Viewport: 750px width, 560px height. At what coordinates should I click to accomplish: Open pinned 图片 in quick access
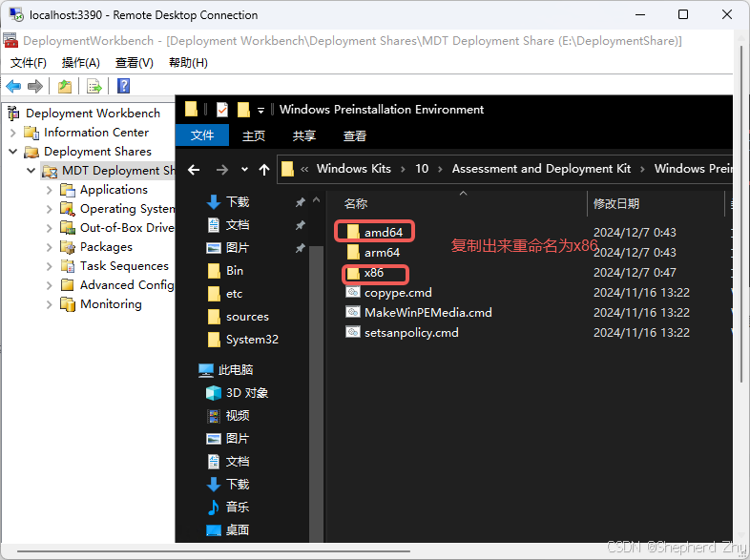pos(238,248)
